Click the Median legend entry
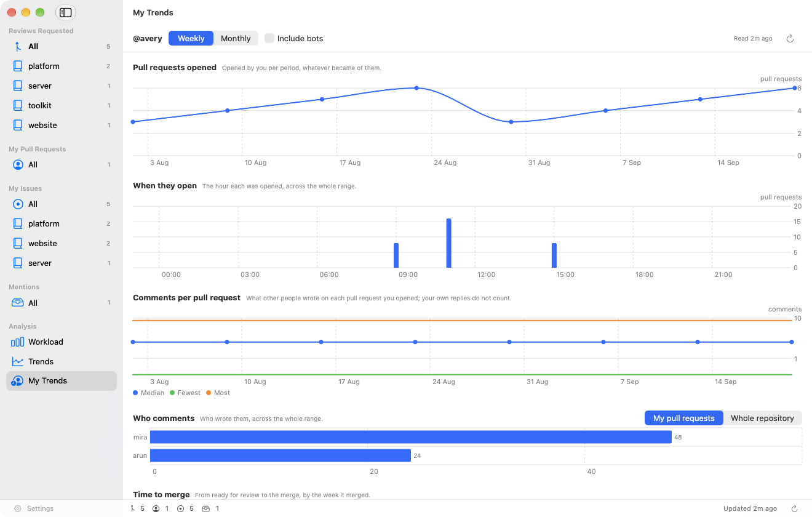 [149, 393]
